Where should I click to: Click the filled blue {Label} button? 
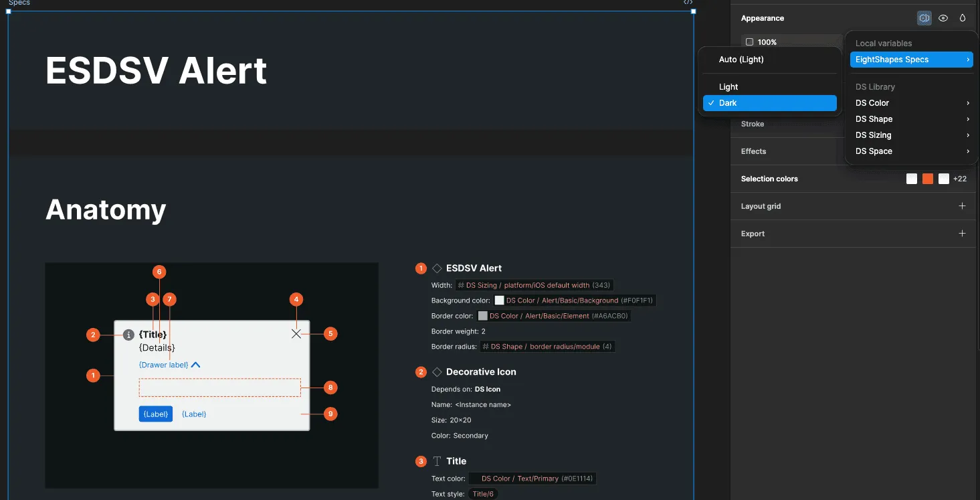(156, 414)
